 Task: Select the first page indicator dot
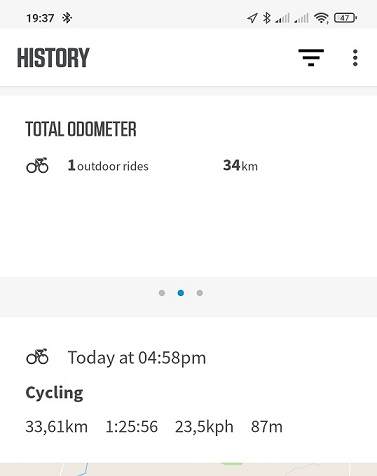tap(162, 293)
